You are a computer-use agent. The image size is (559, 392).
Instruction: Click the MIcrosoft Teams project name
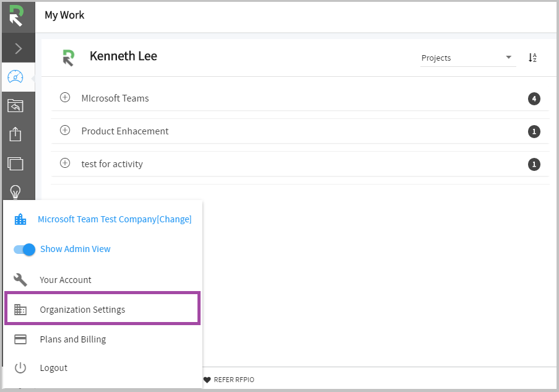click(115, 98)
